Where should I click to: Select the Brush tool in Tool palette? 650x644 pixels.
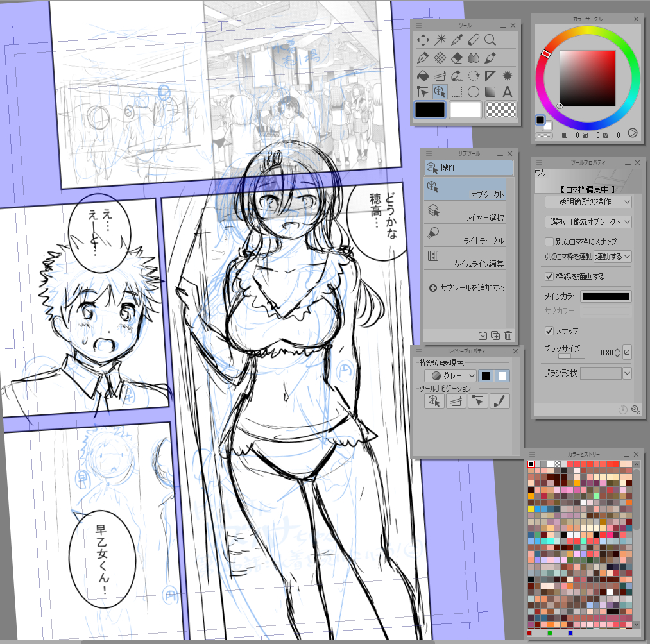[490, 58]
